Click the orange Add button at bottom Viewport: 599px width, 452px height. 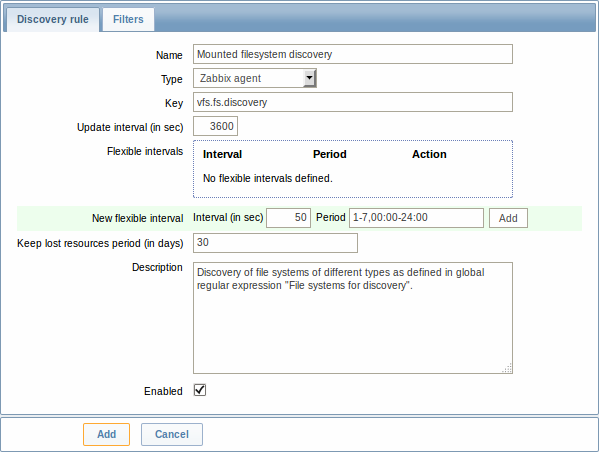click(x=107, y=434)
